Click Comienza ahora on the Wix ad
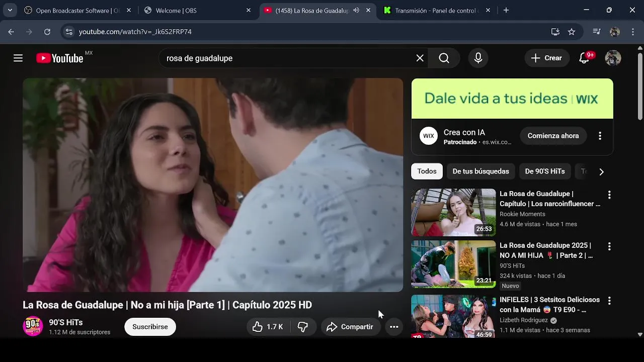 coord(553,136)
